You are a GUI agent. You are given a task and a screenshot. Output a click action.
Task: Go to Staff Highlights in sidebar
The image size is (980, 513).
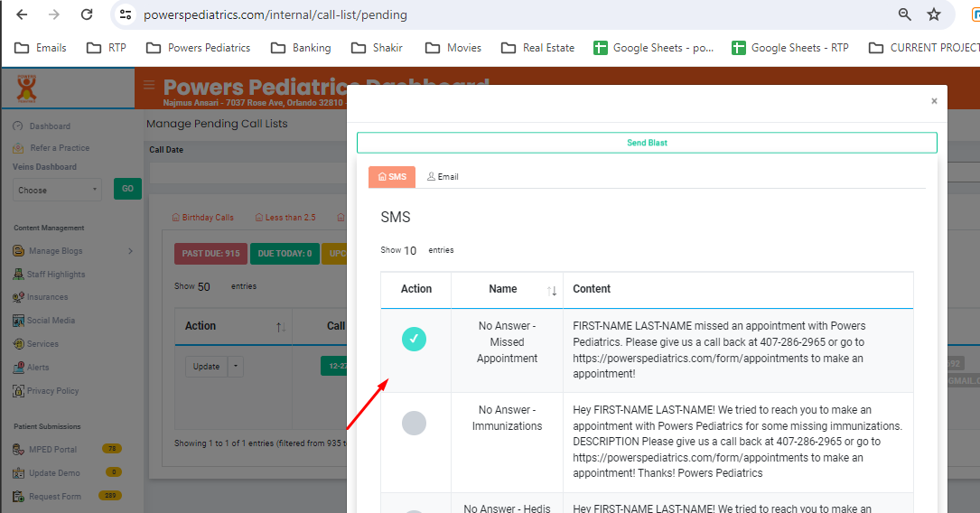pyautogui.click(x=56, y=275)
